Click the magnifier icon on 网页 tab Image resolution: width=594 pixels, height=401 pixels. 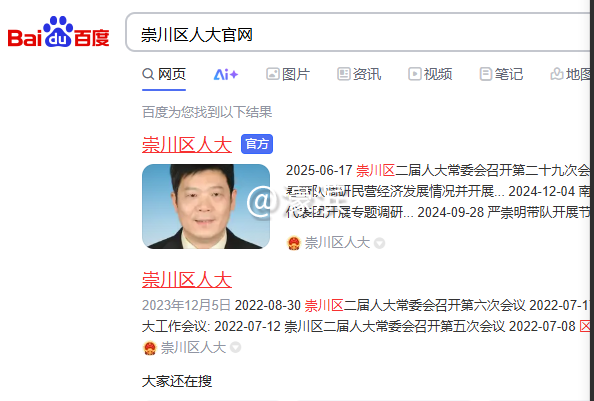point(148,74)
